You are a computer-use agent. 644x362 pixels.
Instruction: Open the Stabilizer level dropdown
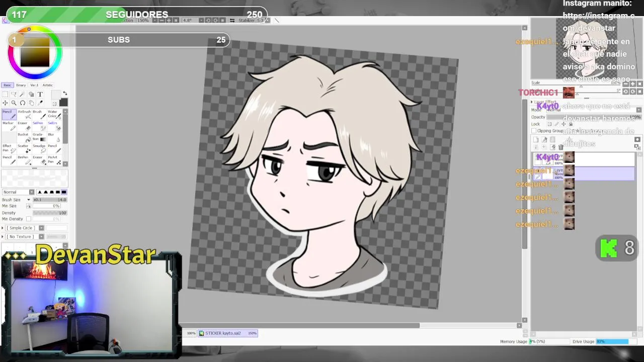click(x=267, y=20)
